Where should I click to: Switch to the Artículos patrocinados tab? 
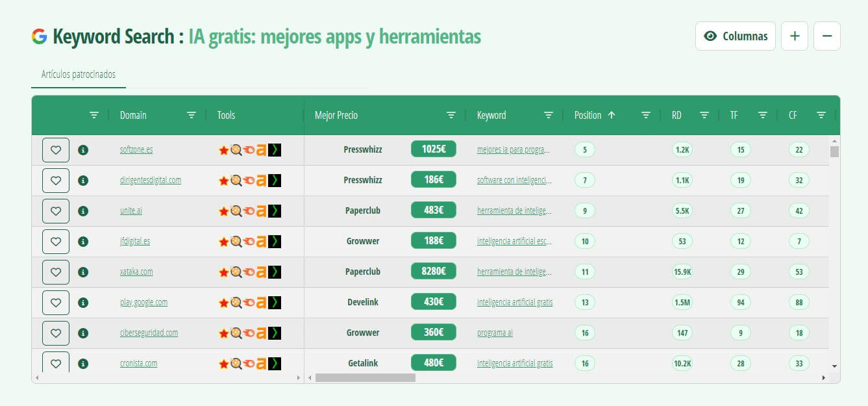pyautogui.click(x=78, y=74)
